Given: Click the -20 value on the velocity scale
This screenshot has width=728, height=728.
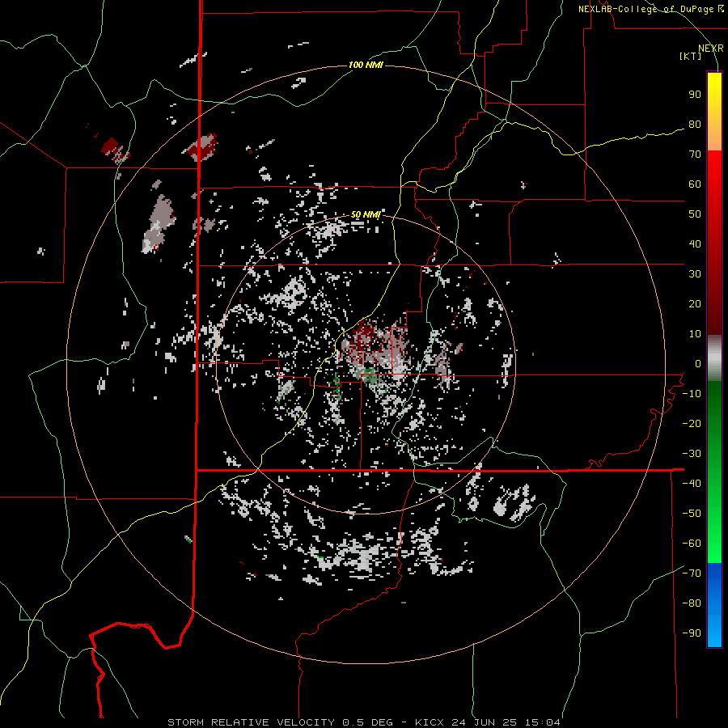Looking at the screenshot, I should 692,423.
